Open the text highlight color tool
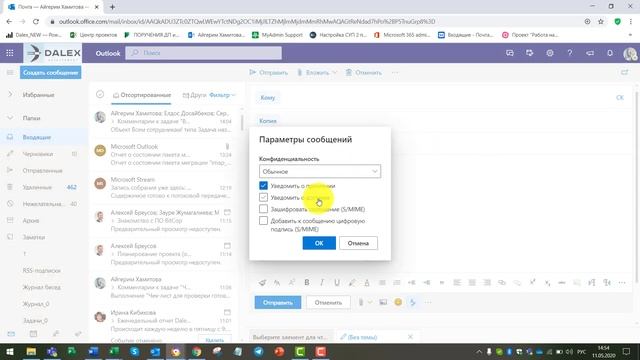640x360 pixels. pyautogui.click(x=352, y=282)
